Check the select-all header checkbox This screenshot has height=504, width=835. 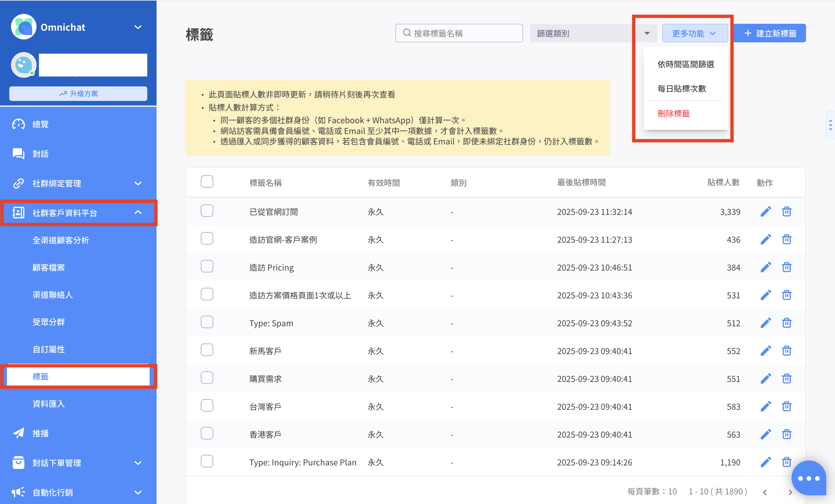pyautogui.click(x=207, y=182)
